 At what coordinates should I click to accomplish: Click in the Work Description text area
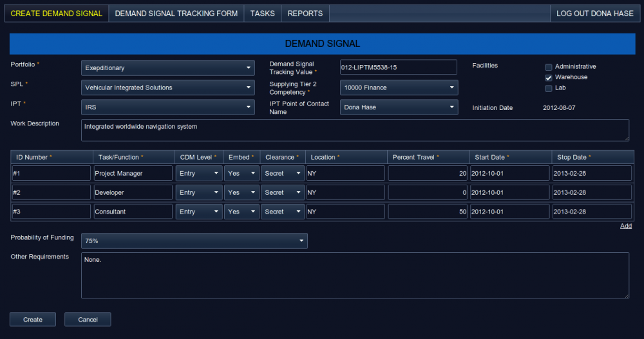pyautogui.click(x=355, y=130)
